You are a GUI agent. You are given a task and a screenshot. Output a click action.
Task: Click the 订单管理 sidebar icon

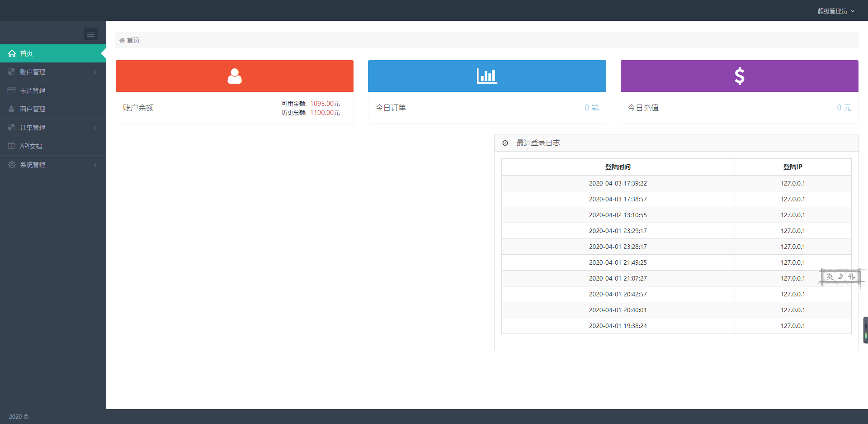[x=11, y=128]
